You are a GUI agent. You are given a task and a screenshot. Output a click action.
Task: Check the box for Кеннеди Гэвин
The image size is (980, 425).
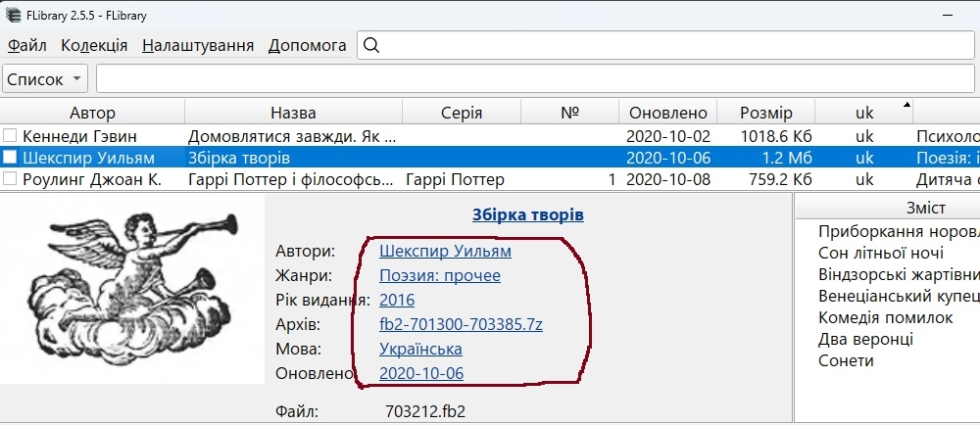point(10,135)
